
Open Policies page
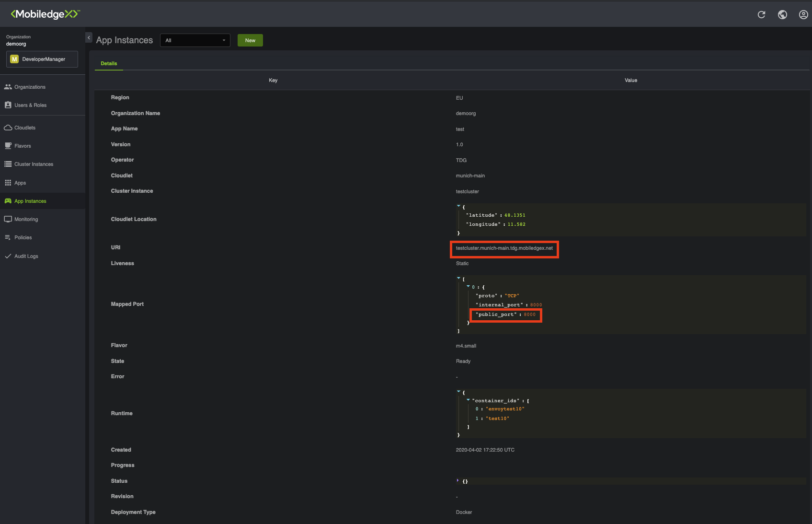(x=23, y=237)
